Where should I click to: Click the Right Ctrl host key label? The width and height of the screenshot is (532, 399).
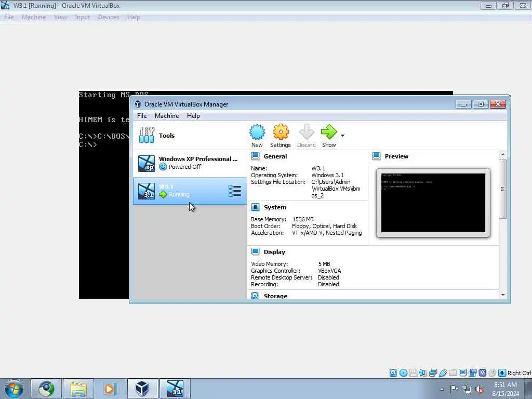coord(519,373)
